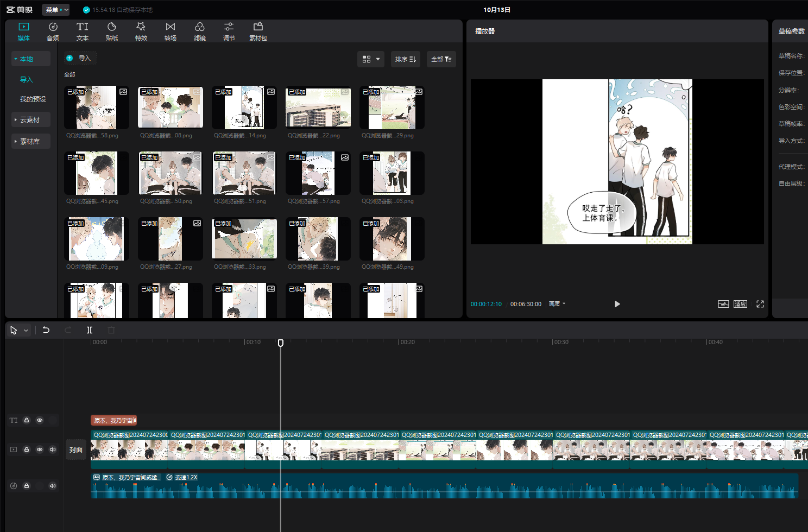Click the selection pointer tool
The image size is (808, 532).
click(x=14, y=330)
